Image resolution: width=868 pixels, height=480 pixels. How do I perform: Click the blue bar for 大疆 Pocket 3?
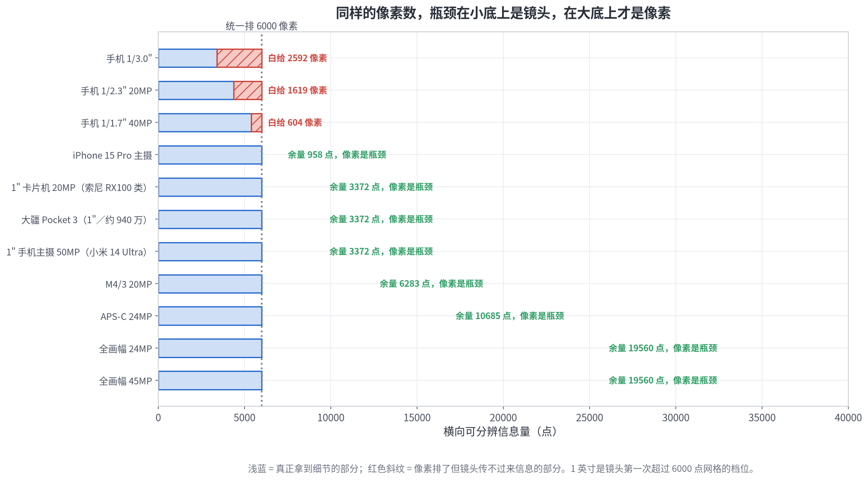point(210,219)
